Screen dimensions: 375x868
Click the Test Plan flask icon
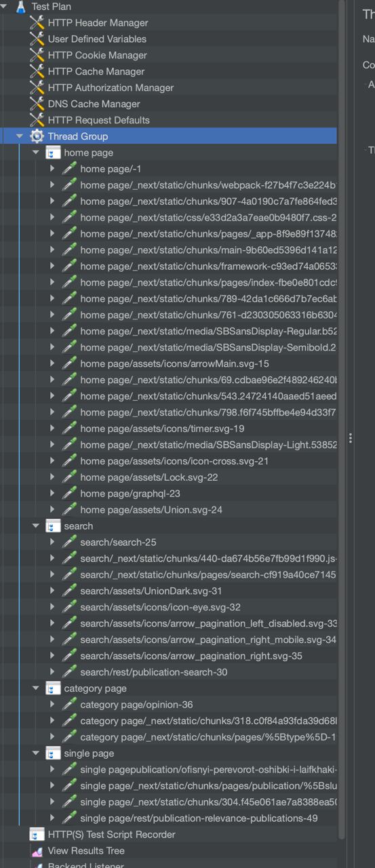click(x=21, y=7)
